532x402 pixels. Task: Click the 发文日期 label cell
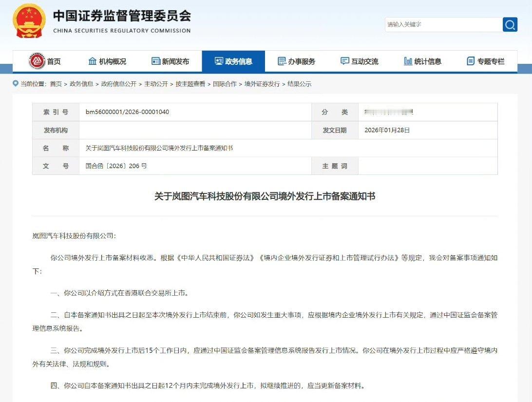[335, 130]
